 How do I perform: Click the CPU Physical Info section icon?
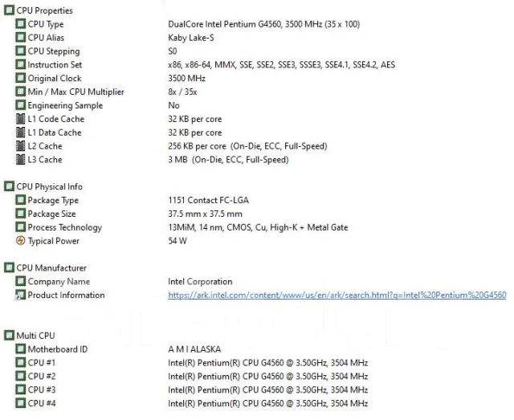(9, 186)
